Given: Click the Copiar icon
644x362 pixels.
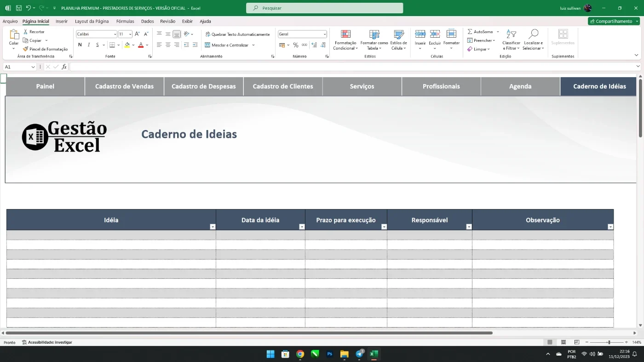Looking at the screenshot, I should [x=26, y=40].
